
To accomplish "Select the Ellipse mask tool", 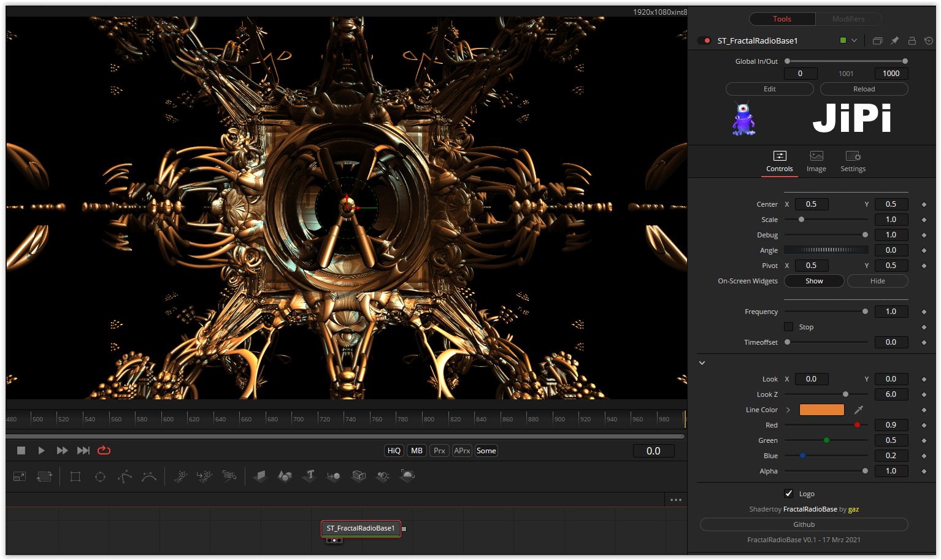I will (100, 477).
